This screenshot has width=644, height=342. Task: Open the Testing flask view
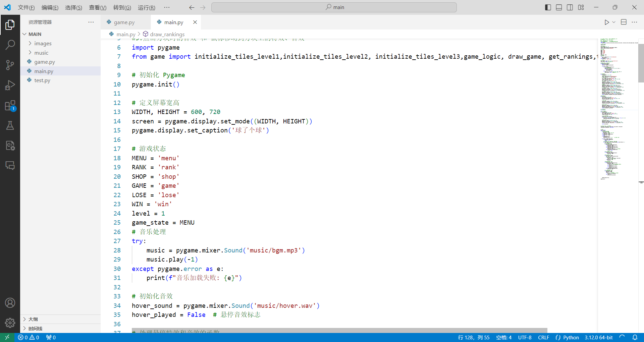10,125
